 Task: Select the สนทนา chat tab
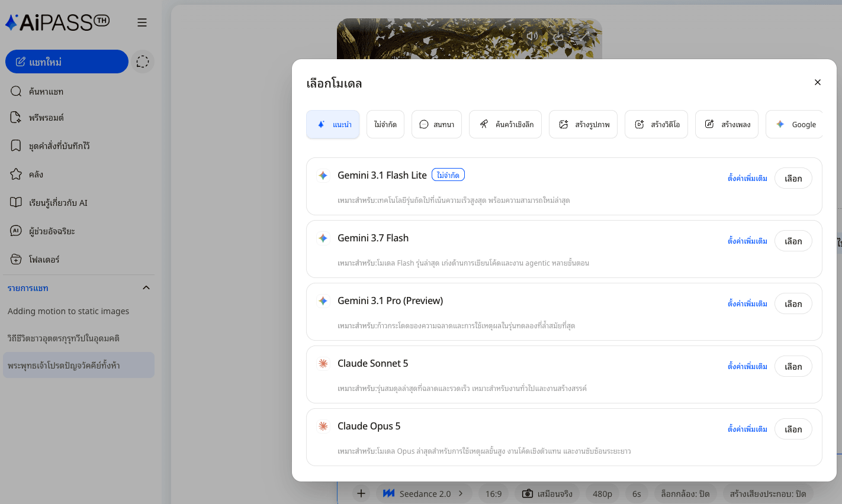(x=436, y=124)
